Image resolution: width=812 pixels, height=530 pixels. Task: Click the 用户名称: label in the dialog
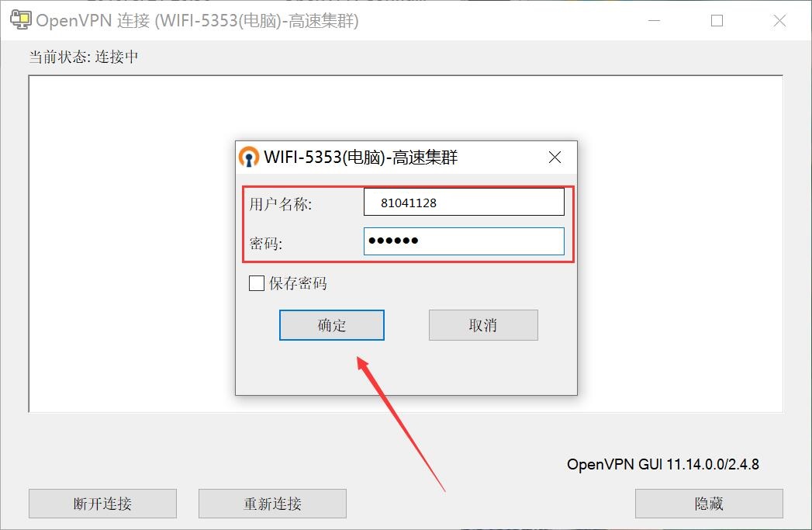point(281,204)
